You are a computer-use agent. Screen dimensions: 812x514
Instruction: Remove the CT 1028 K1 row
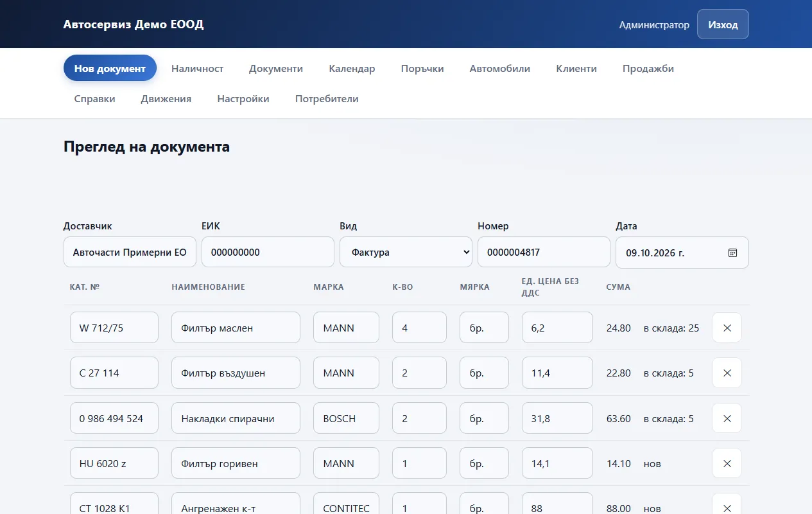pos(727,504)
